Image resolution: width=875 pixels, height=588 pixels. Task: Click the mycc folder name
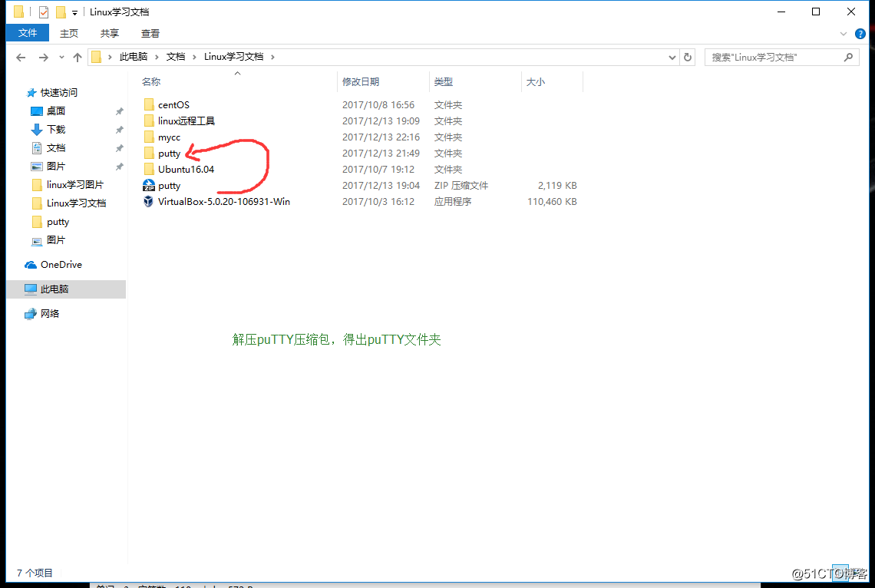coord(169,137)
